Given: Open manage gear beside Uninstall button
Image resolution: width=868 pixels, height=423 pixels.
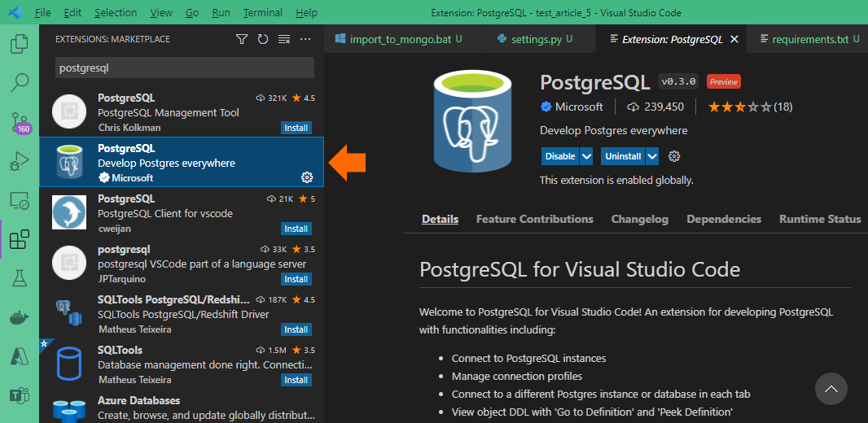Looking at the screenshot, I should point(673,156).
